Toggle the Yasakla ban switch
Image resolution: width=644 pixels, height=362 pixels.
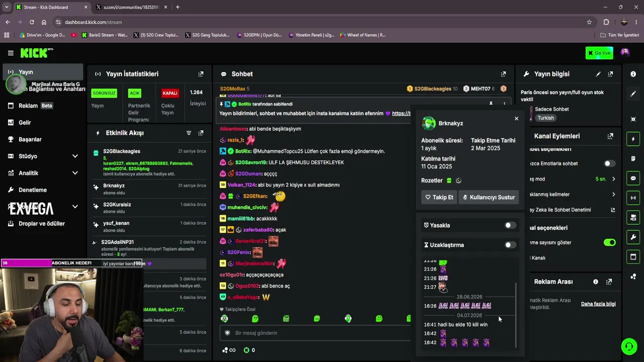510,225
